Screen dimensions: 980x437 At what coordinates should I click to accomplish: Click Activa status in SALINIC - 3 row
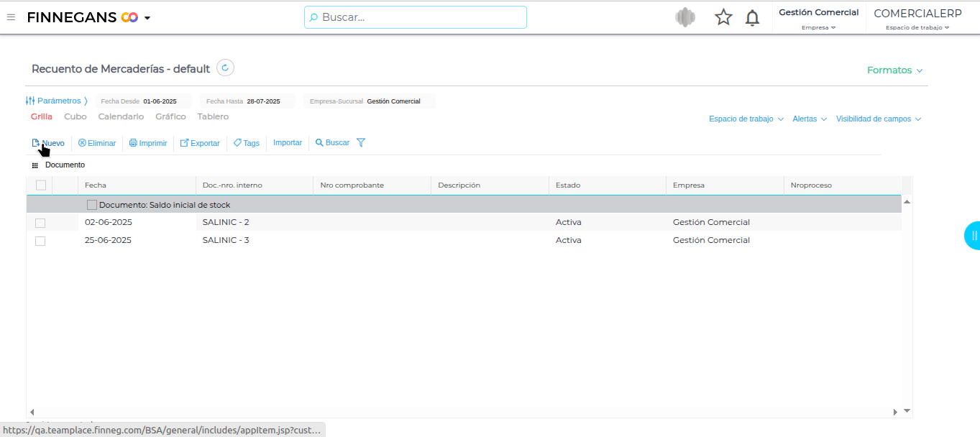(x=569, y=241)
